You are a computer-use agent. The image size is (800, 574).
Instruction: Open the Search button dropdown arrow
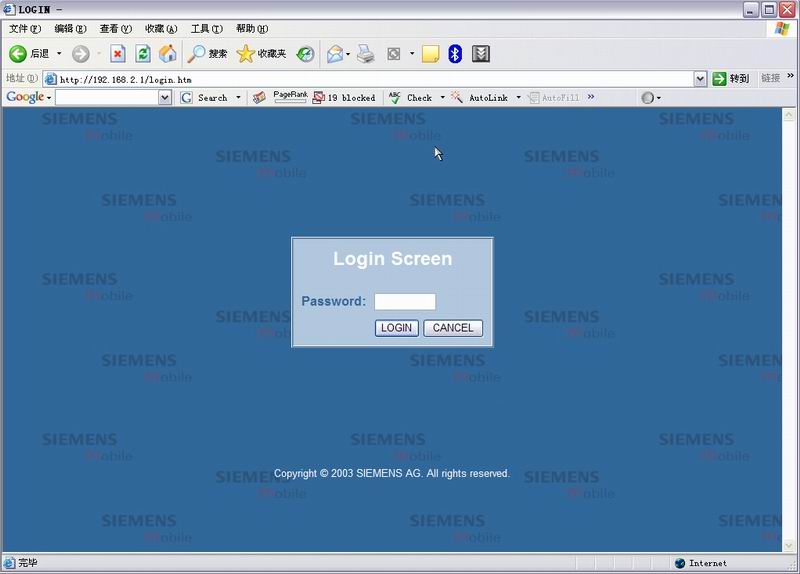pyautogui.click(x=238, y=97)
